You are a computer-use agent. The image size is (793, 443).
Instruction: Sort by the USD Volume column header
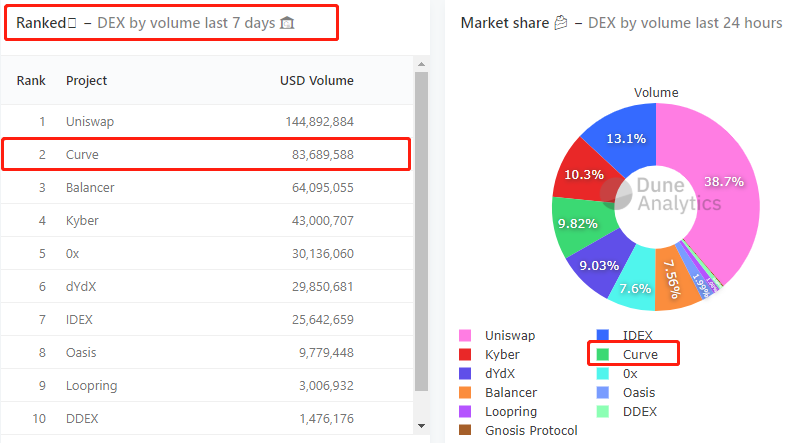[317, 80]
